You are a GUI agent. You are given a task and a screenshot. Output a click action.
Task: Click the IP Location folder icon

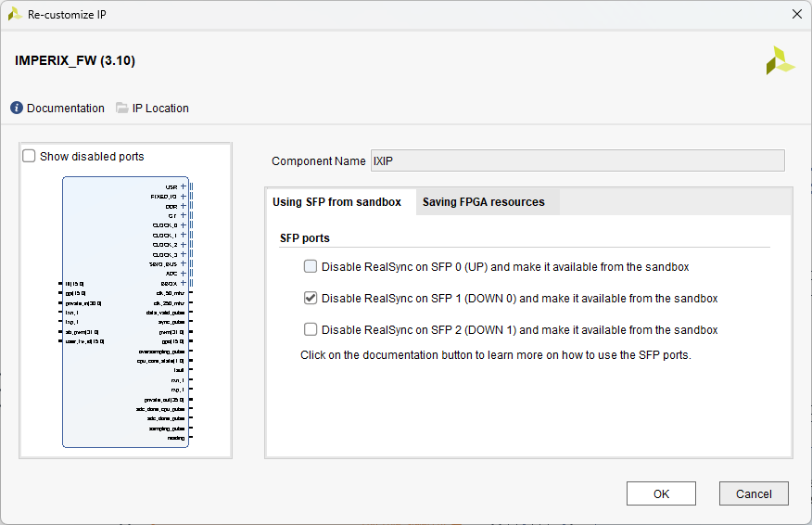coord(122,109)
